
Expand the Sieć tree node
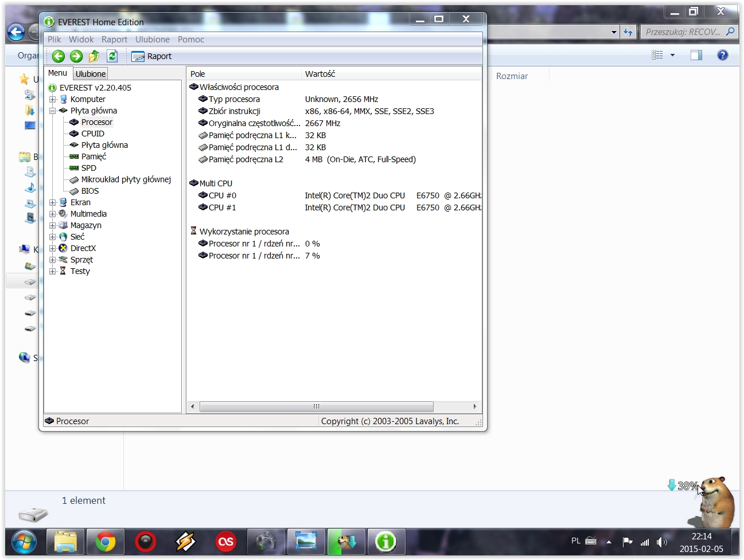click(x=52, y=237)
